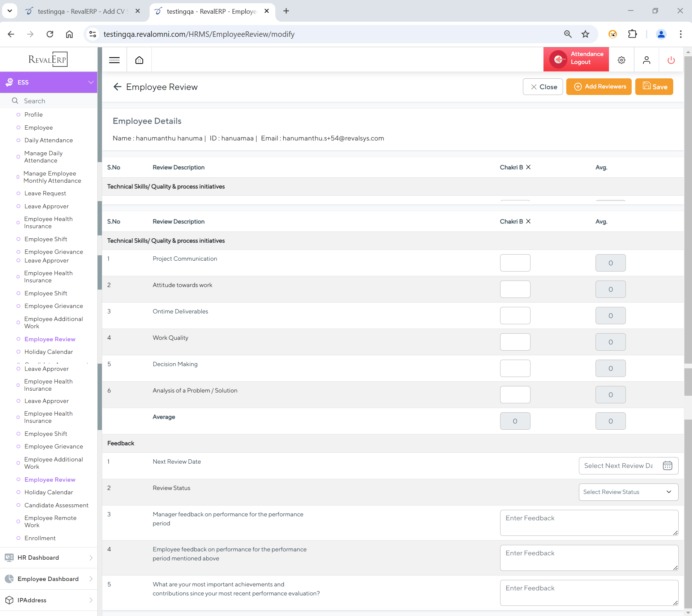The height and width of the screenshot is (616, 692).
Task: Click the Add Reviewers button
Action: pyautogui.click(x=598, y=87)
